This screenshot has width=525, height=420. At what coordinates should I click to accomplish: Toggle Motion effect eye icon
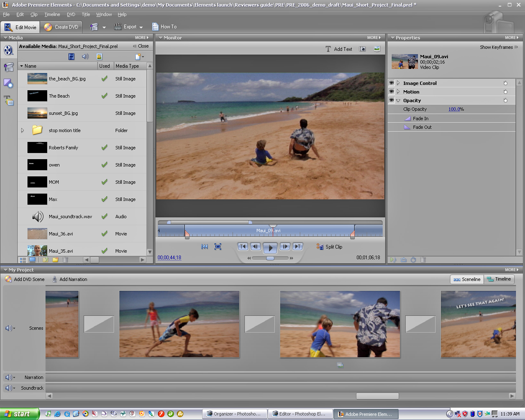[391, 91]
